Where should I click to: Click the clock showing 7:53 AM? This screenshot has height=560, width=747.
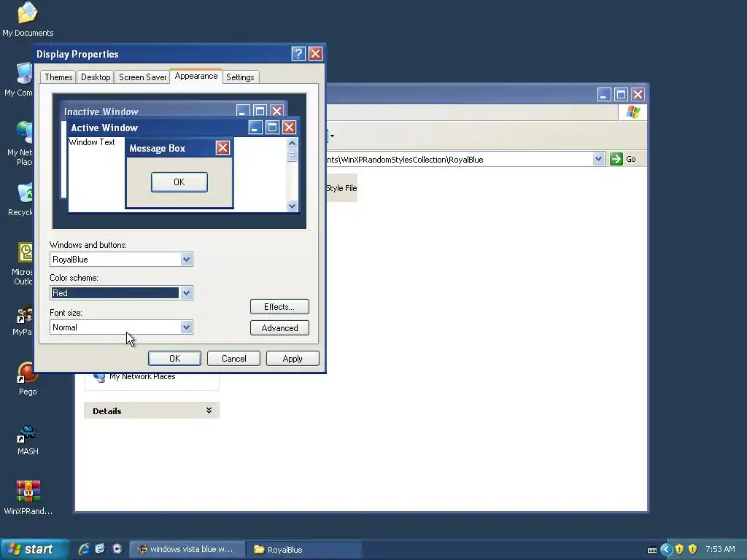[x=720, y=549]
